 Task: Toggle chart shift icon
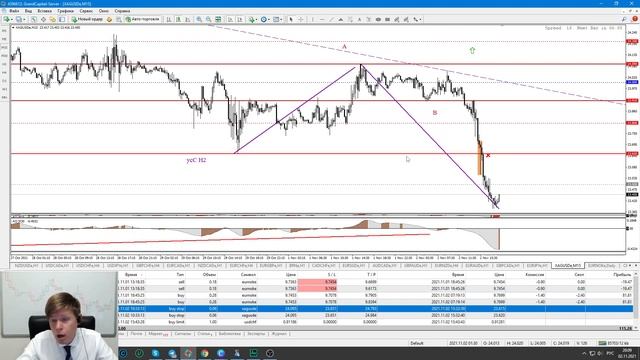coord(240,19)
